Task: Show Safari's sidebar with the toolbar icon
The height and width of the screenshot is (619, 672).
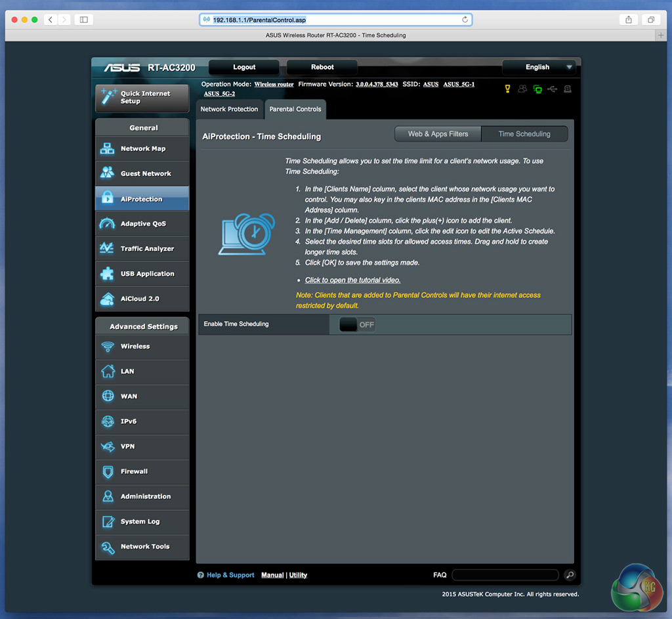Action: point(84,20)
